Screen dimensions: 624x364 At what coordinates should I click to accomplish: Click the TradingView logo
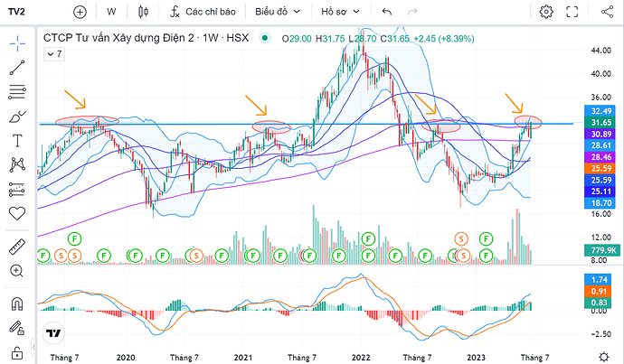pos(53,333)
